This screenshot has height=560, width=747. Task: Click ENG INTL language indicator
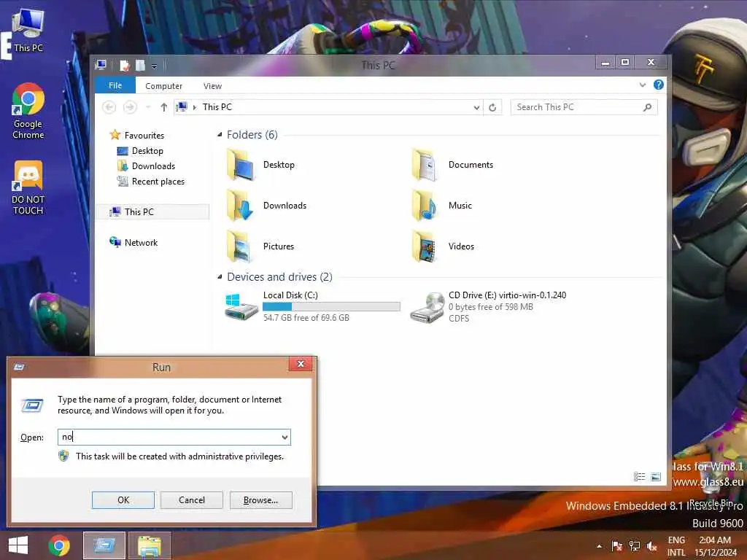[x=676, y=546]
